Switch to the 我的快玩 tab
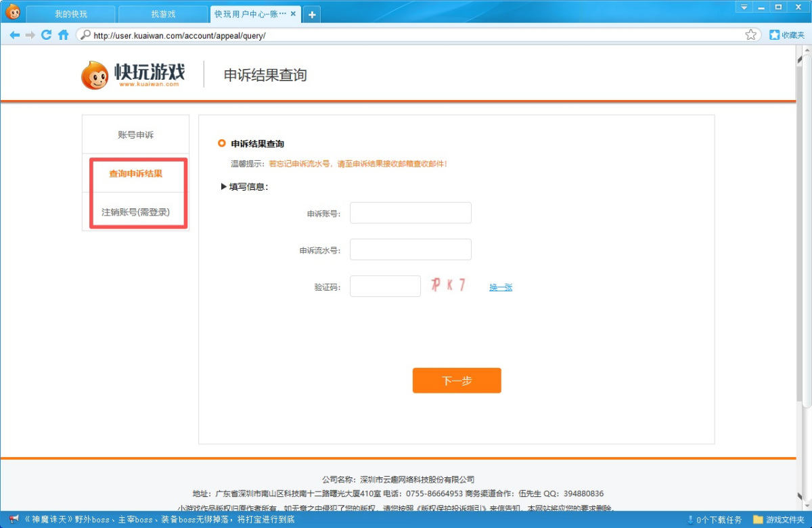 click(x=71, y=14)
